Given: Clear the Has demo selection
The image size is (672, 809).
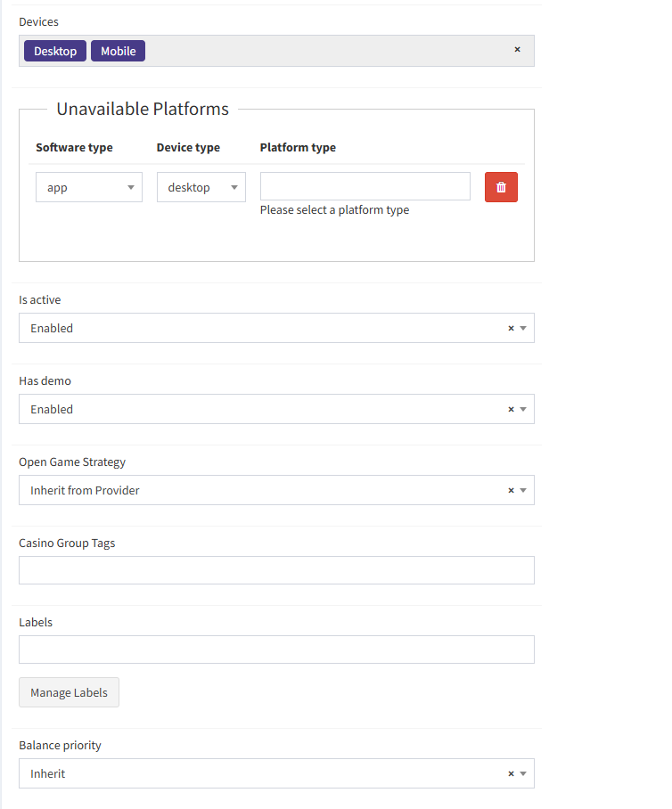Looking at the screenshot, I should pos(511,410).
